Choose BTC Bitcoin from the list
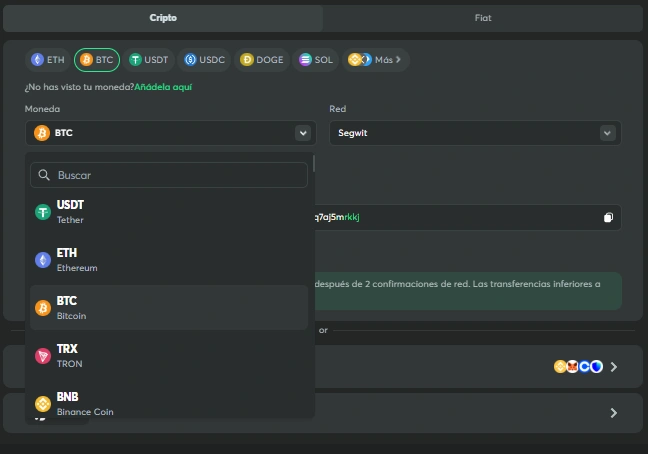 [x=169, y=308]
